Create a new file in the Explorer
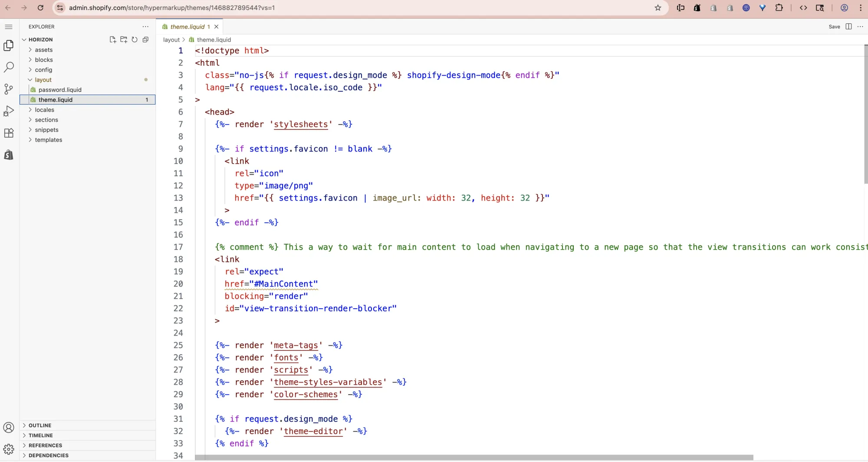868x462 pixels. click(x=113, y=40)
